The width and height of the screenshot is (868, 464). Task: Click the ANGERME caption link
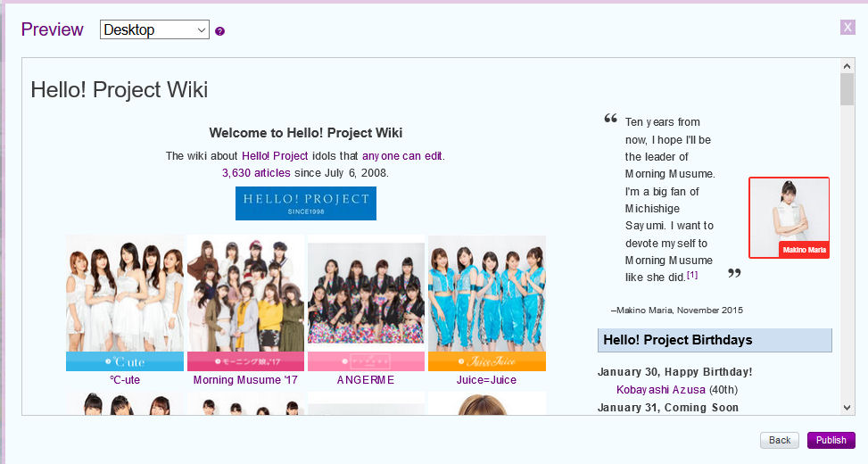366,380
